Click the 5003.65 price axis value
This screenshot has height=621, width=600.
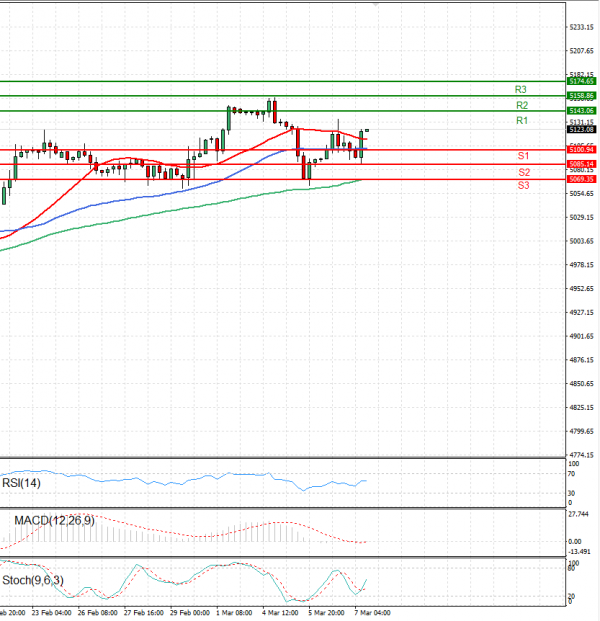point(581,241)
